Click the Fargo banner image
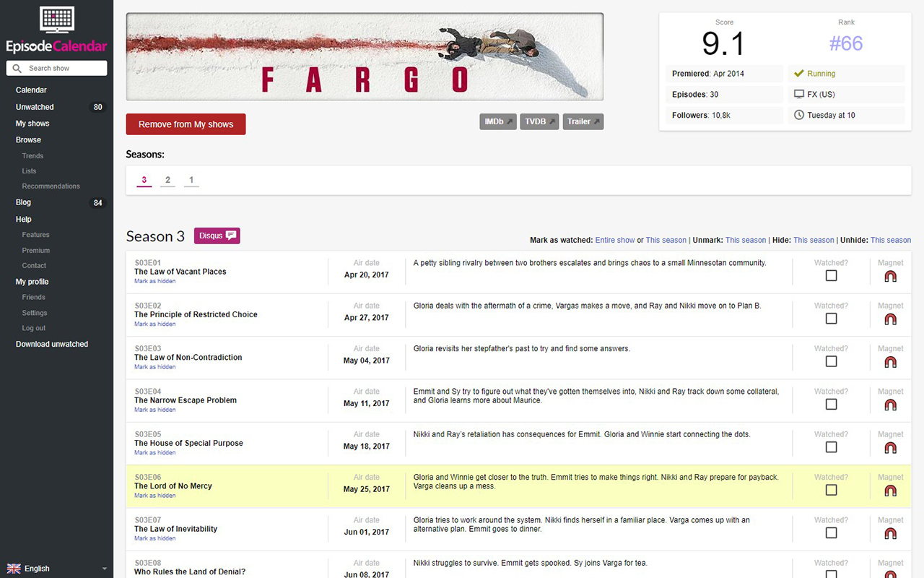Image resolution: width=924 pixels, height=578 pixels. (x=365, y=57)
